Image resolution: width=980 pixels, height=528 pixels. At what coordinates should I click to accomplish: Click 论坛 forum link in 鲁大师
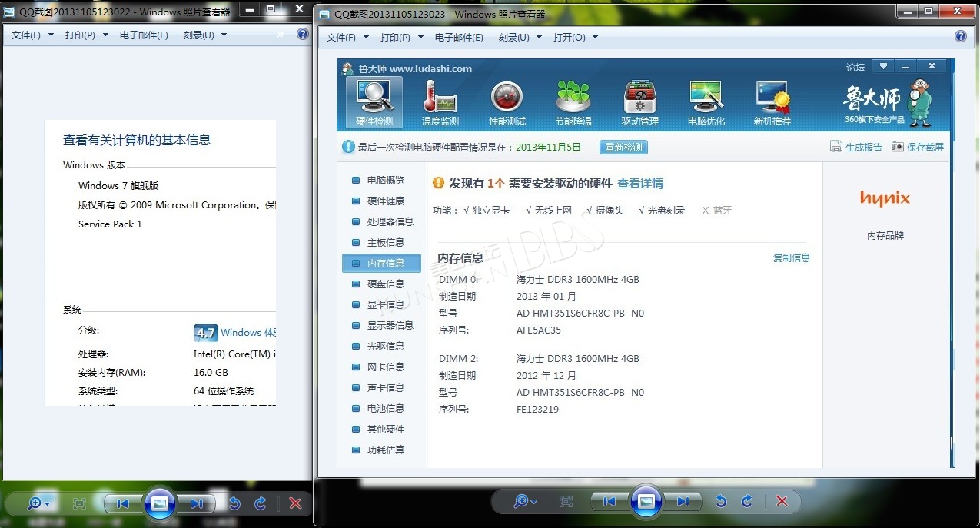click(x=855, y=68)
